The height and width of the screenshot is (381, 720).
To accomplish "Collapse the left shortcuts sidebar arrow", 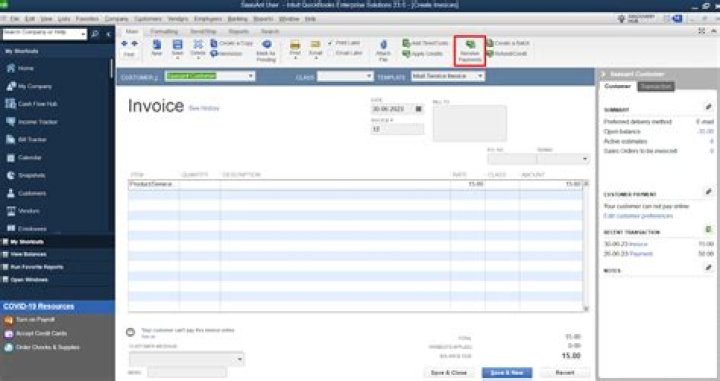I will (x=108, y=34).
